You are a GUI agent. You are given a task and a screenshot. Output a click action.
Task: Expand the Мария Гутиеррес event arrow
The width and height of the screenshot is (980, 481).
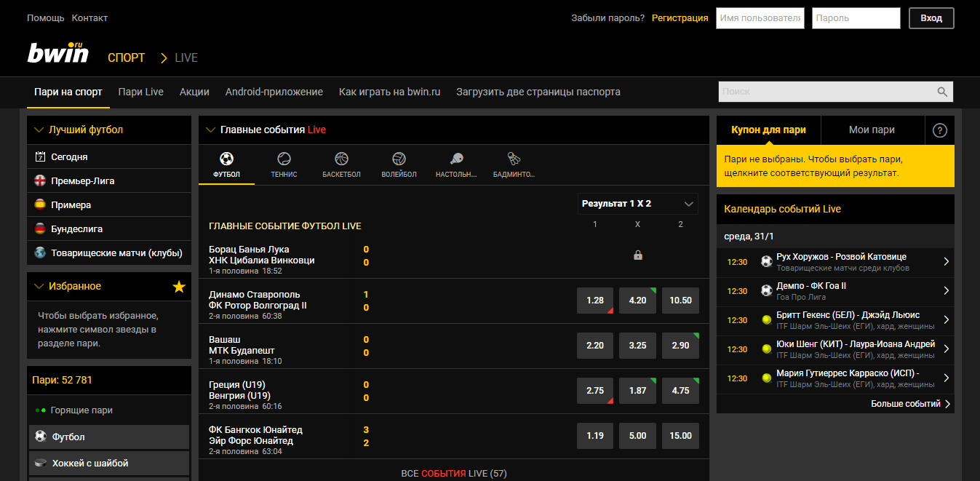click(x=946, y=378)
